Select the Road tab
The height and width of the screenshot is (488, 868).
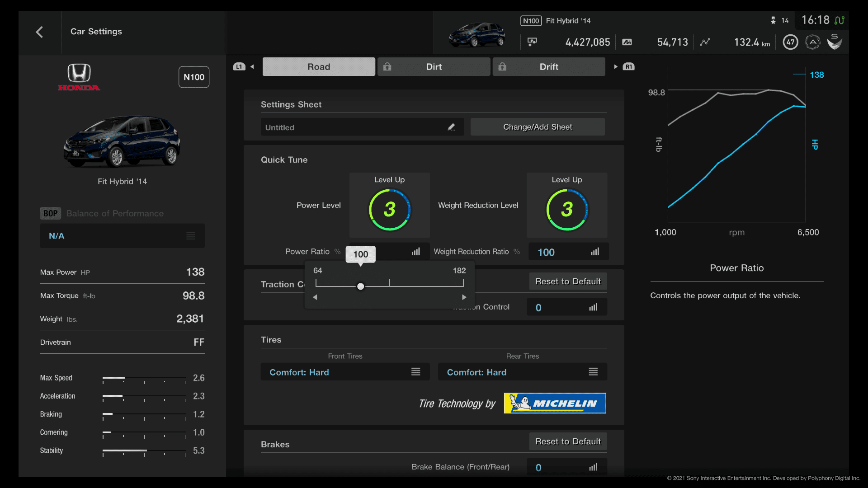coord(319,67)
